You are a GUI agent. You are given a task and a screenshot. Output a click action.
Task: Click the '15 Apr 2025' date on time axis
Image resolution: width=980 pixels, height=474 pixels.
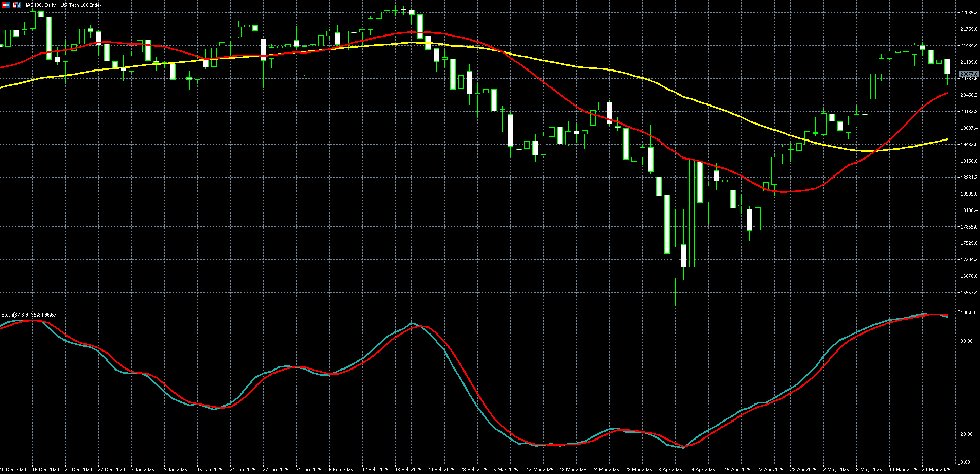pyautogui.click(x=737, y=470)
